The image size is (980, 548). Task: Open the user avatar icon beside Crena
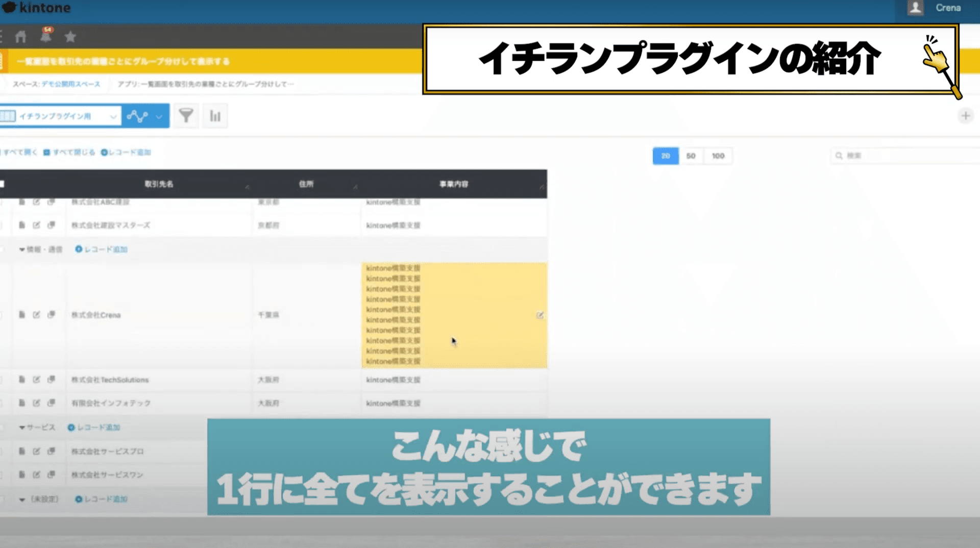click(915, 8)
